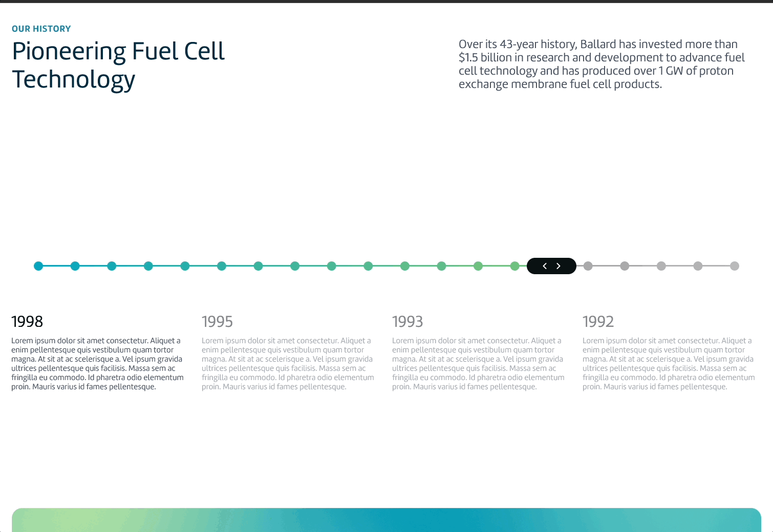Click the Pioneering Fuel Cell Technology heading
Viewport: 773px width, 532px height.
(118, 65)
